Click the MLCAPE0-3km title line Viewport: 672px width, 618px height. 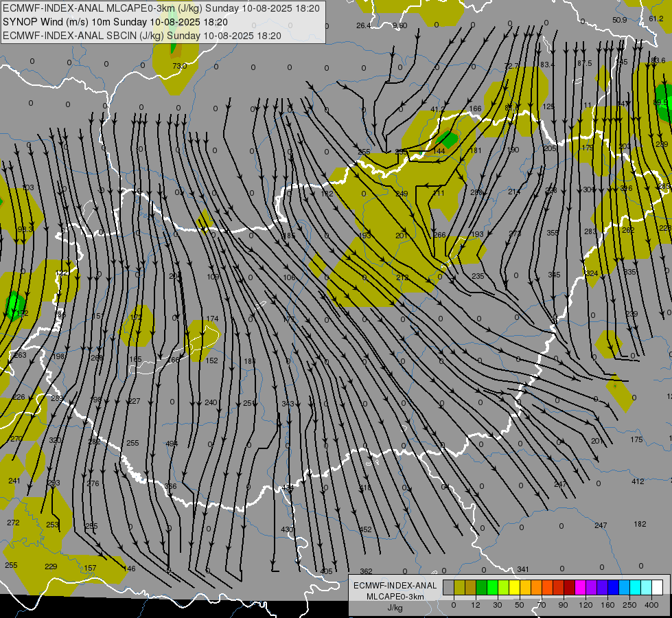[161, 8]
